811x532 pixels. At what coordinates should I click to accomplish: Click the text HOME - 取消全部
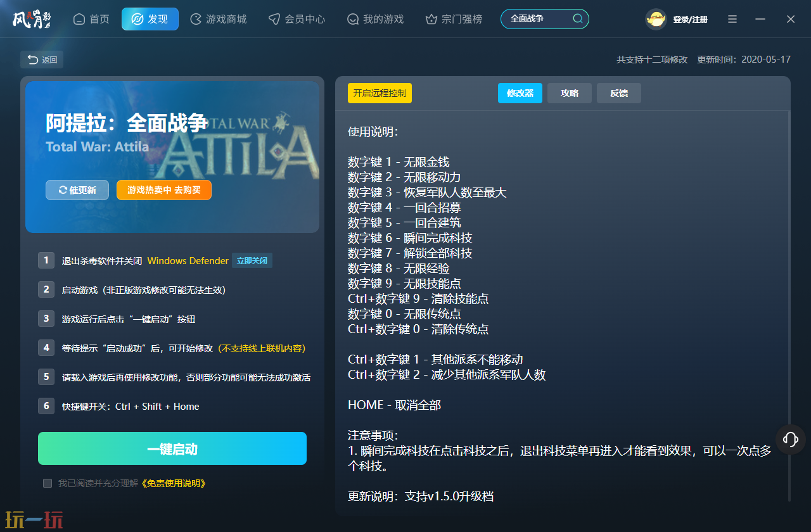point(394,405)
